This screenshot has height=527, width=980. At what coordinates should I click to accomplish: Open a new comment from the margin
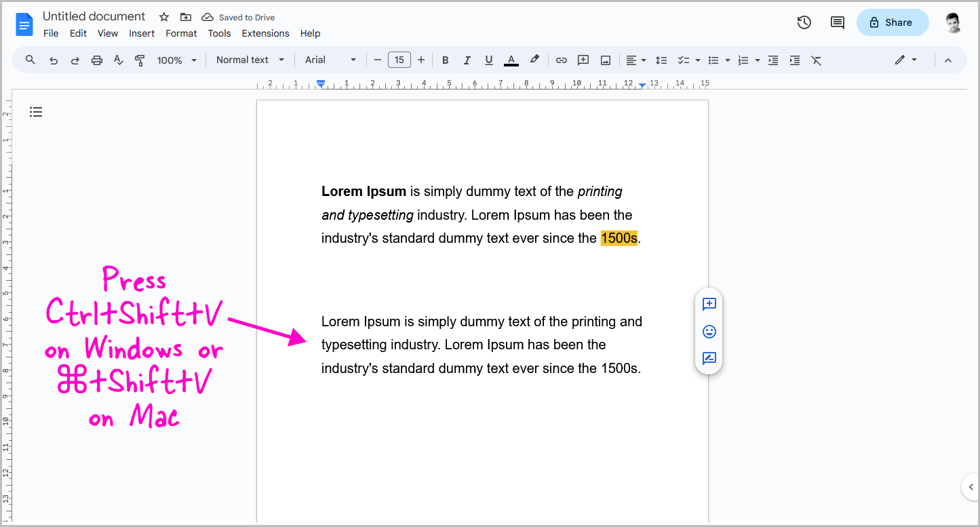pyautogui.click(x=709, y=305)
